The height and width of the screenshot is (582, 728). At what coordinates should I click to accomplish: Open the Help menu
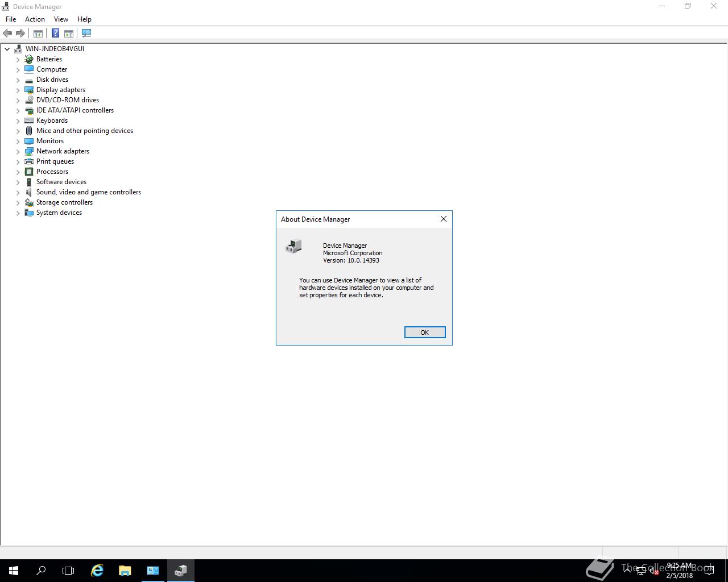[x=84, y=19]
